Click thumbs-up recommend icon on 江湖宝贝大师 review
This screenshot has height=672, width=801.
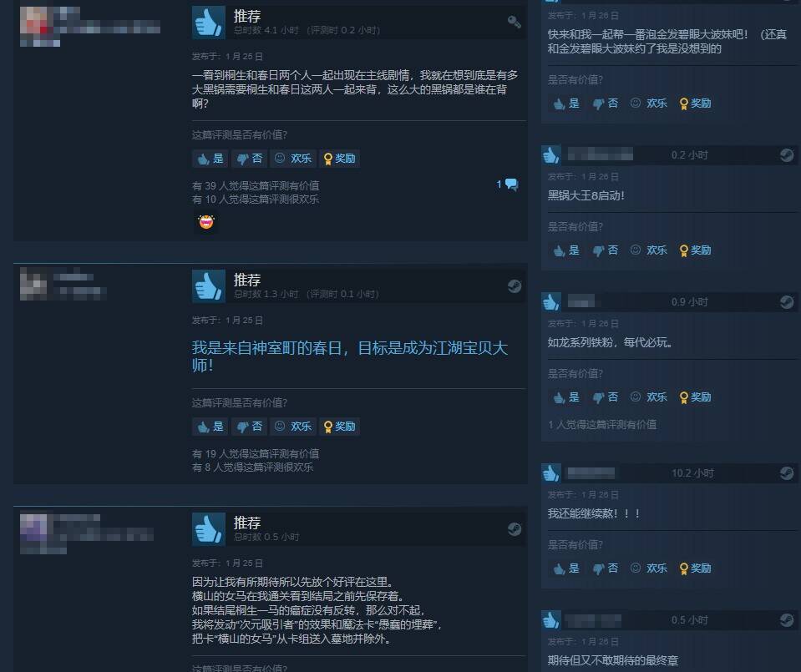coord(209,286)
